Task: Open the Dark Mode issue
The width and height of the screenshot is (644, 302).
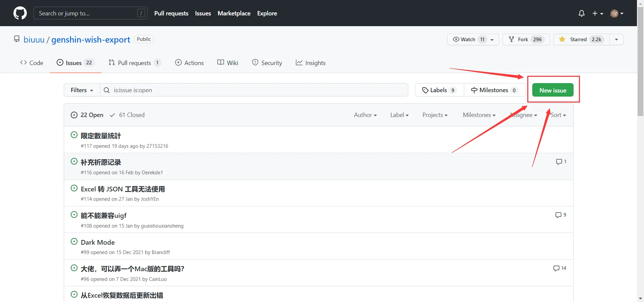Action: click(x=98, y=242)
